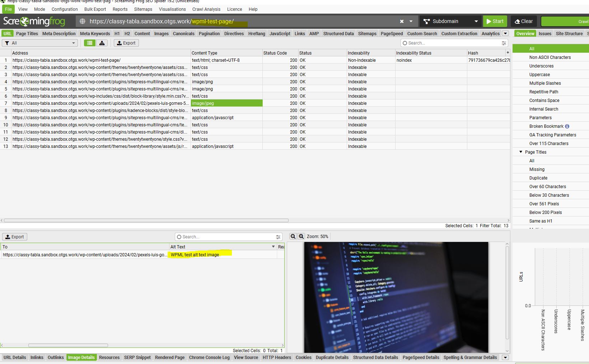
Task: Open the Alt Text column dropdown arrow
Action: (x=273, y=247)
